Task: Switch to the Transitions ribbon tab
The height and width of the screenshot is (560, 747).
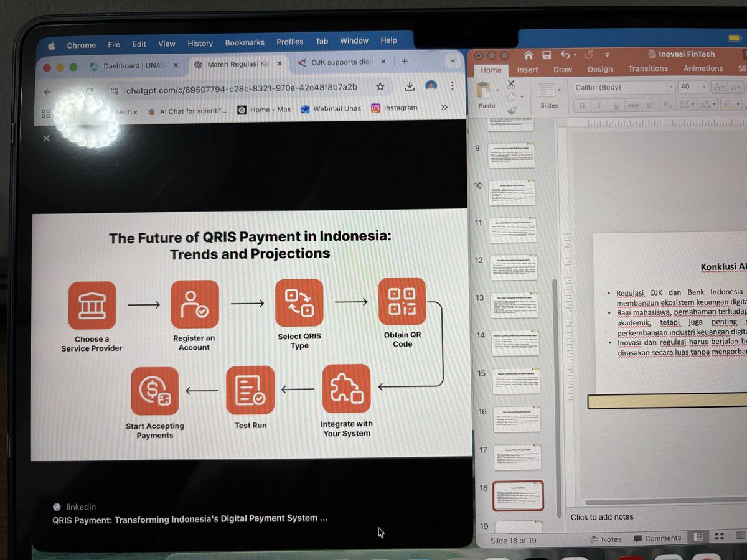Action: coord(648,68)
